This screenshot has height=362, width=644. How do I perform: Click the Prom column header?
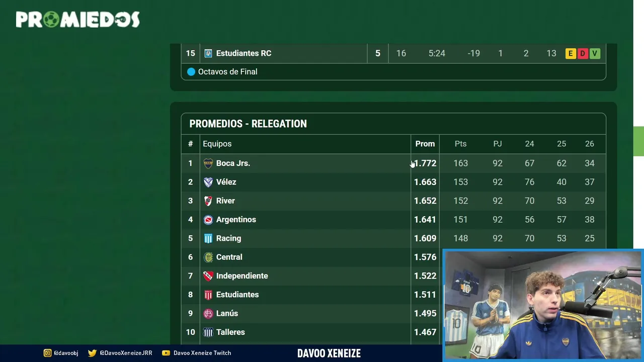[425, 144]
